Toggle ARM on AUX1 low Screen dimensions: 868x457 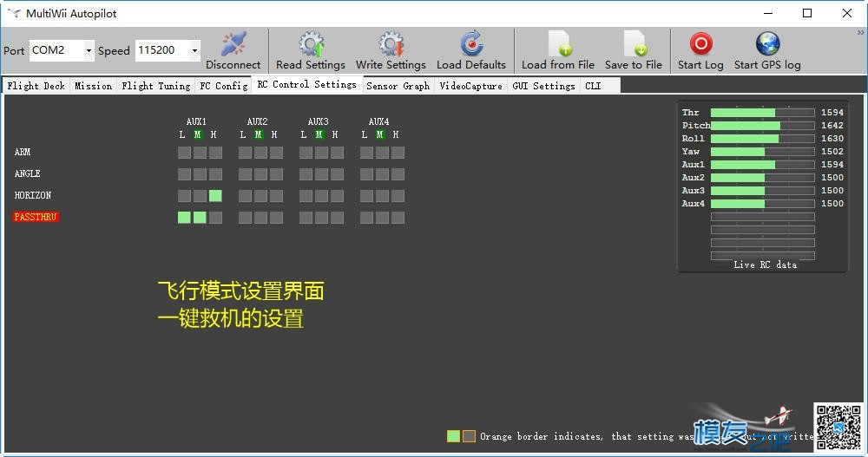184,152
